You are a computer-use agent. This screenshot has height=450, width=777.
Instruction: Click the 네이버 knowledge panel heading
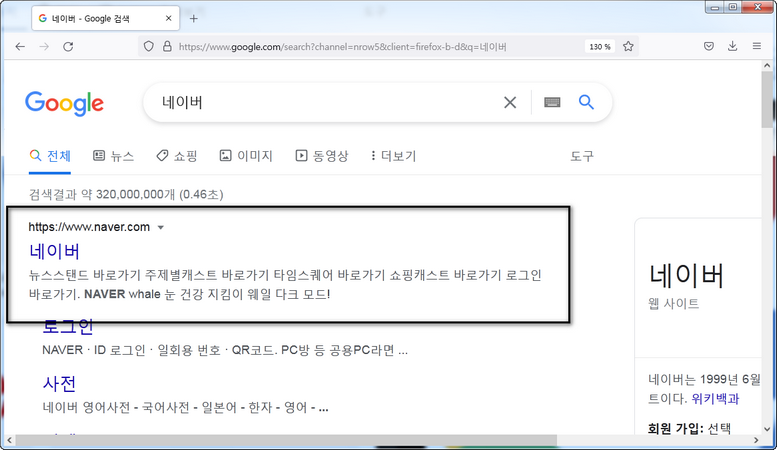[686, 276]
